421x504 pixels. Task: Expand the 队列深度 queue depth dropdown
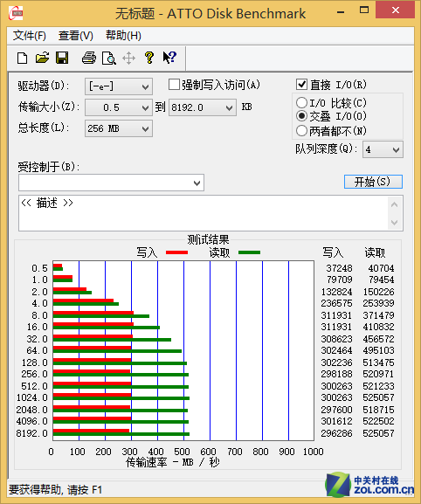pos(383,149)
